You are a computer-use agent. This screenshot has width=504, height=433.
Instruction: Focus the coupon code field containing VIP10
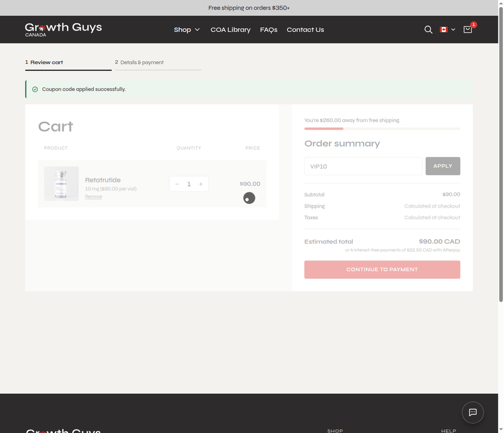363,166
